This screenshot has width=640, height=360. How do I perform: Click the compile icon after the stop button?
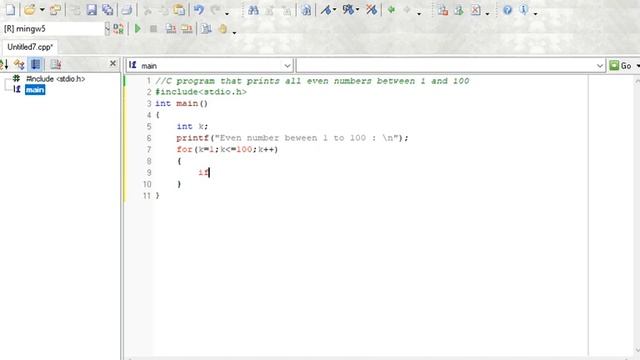[171, 29]
